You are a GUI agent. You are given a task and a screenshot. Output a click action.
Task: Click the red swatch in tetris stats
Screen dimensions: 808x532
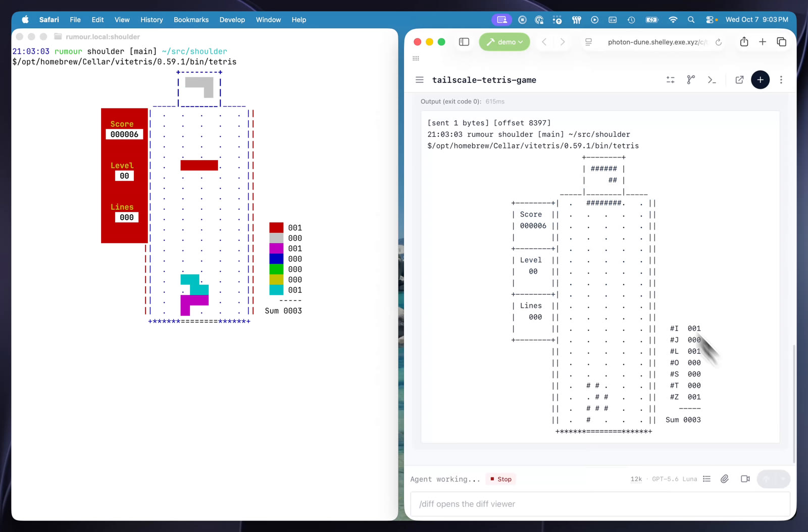(x=276, y=228)
